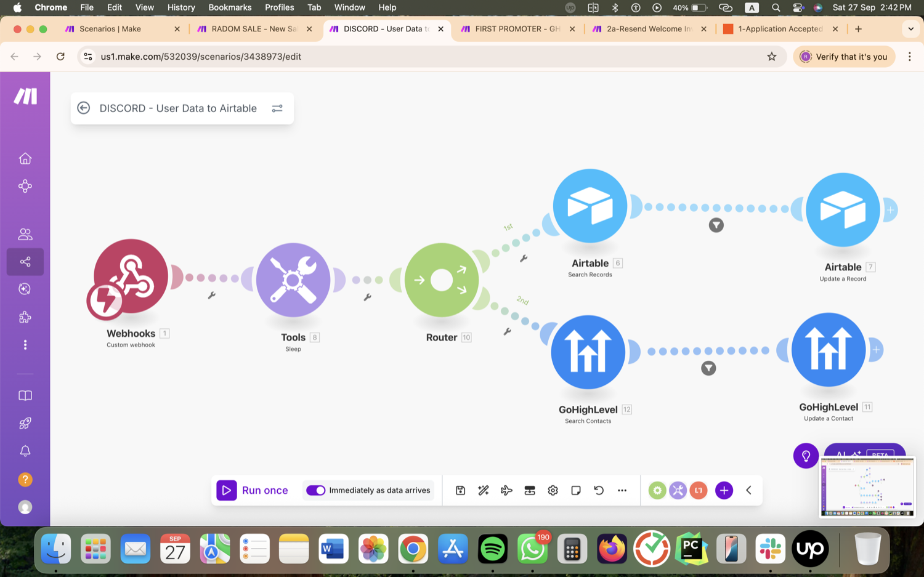Open Notes icon in bottom toolbar

576,490
